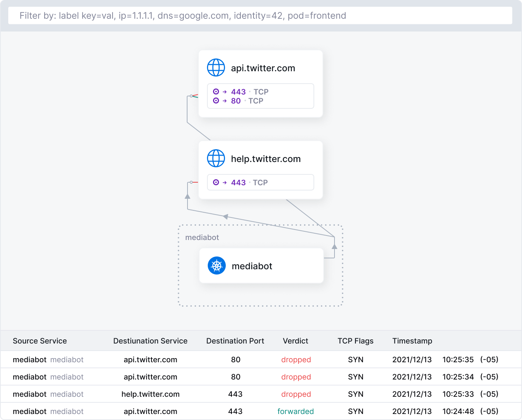Select the help.twitter.com destination cell
The width and height of the screenshot is (522, 420).
(150, 394)
